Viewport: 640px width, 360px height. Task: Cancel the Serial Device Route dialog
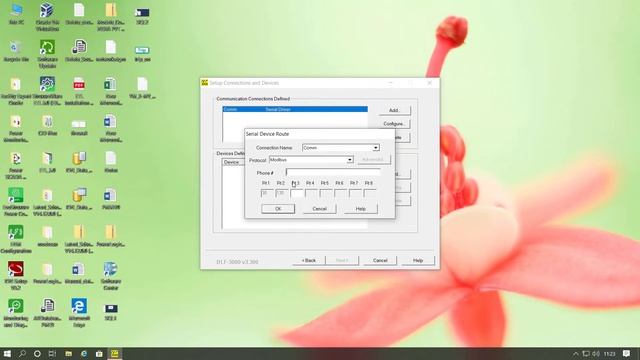[x=320, y=209]
